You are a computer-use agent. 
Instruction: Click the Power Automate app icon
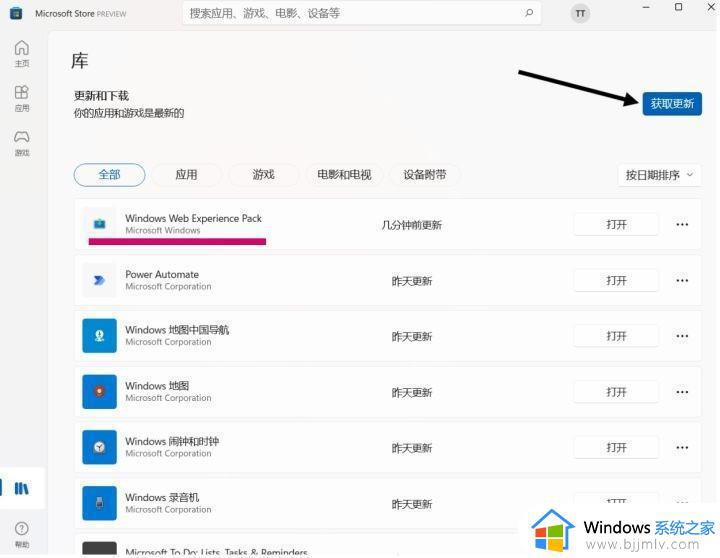click(x=99, y=280)
